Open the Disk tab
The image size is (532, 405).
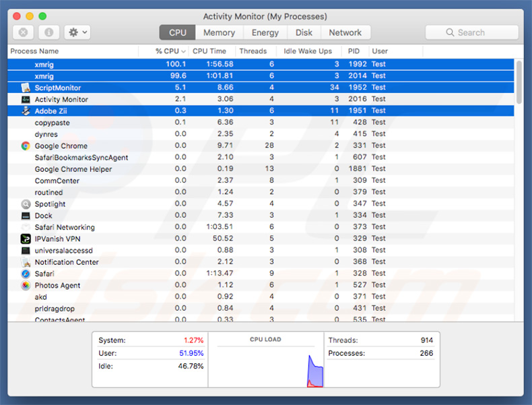[x=304, y=32]
